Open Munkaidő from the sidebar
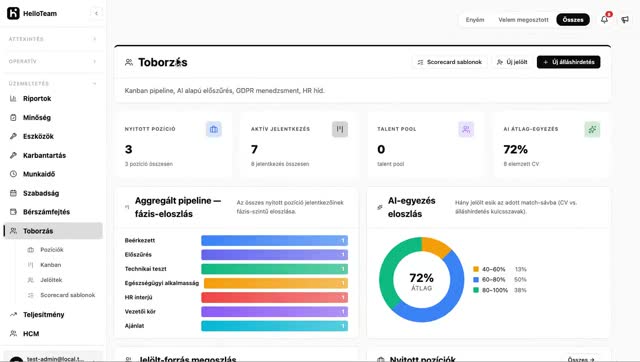Screen dimensions: 640x362 pyautogui.click(x=53, y=174)
